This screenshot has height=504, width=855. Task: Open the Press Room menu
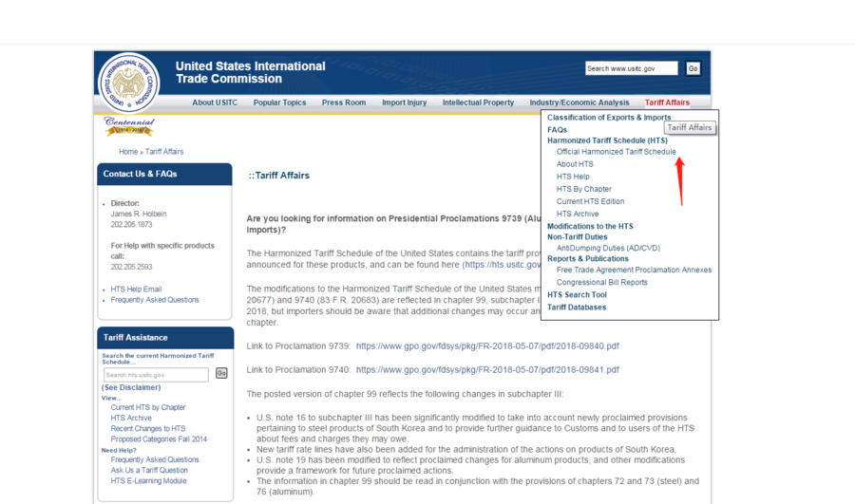pos(344,103)
